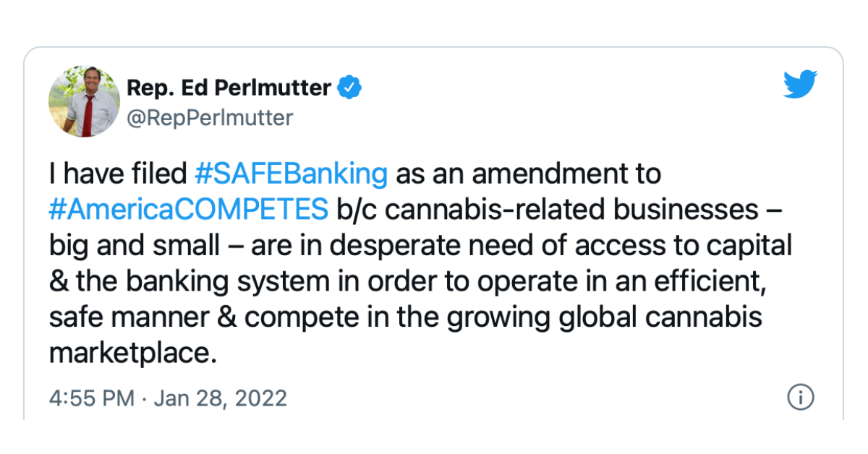The height and width of the screenshot is (454, 868).
Task: Open Rep. Ed Perlmutter's profile photo
Action: click(x=84, y=102)
